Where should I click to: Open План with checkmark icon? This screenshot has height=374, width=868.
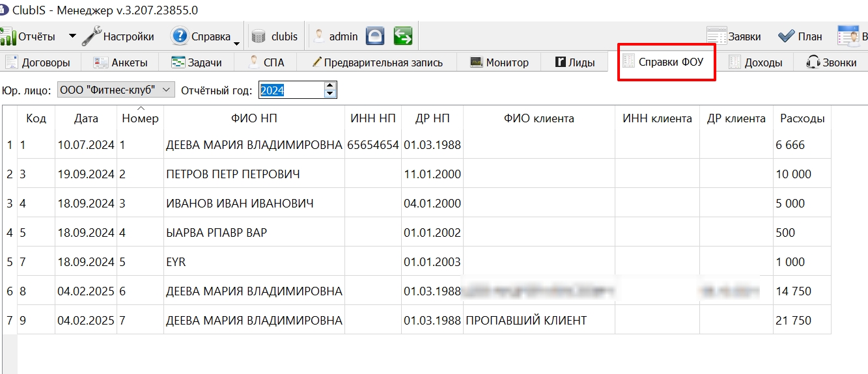pyautogui.click(x=800, y=36)
